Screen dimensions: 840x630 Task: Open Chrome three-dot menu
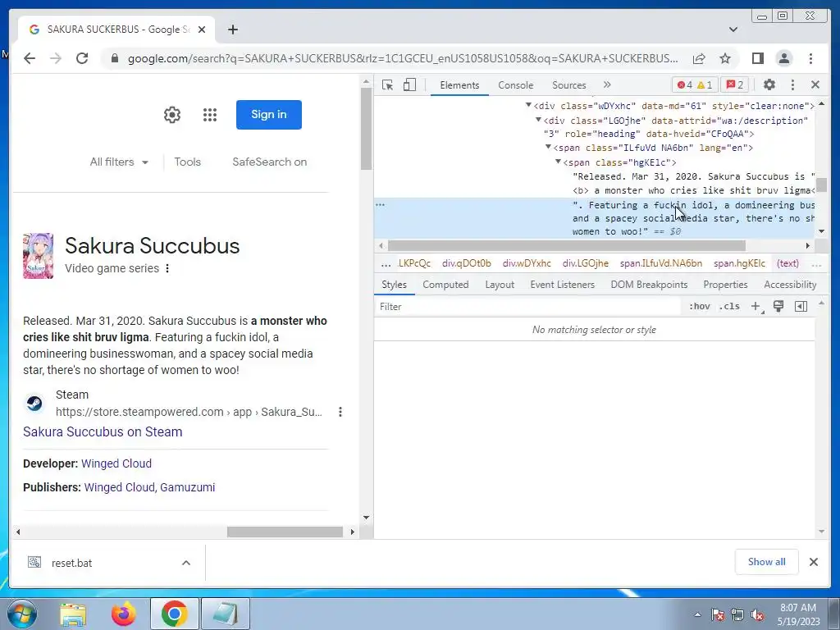(810, 58)
